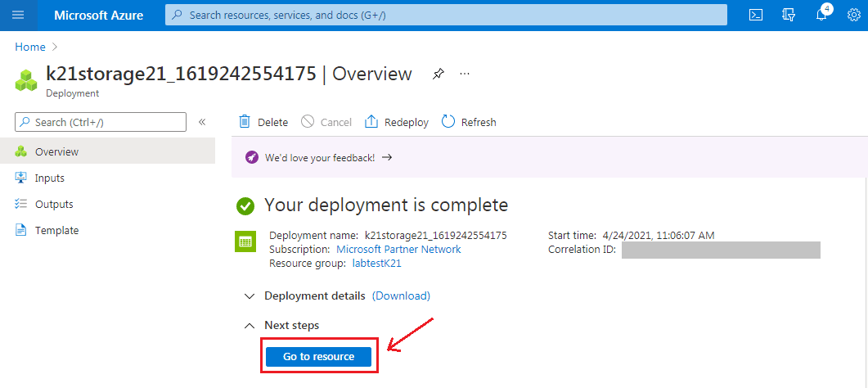Viewport: 868px width, 388px height.
Task: Click the green deployment resource icon
Action: coord(245,241)
